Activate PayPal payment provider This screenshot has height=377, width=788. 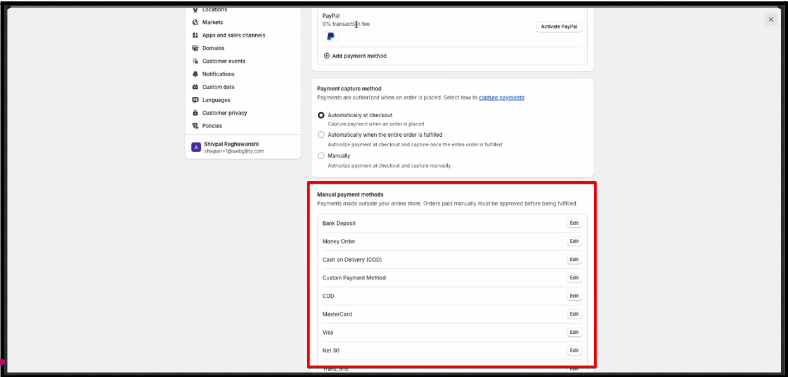coord(559,27)
